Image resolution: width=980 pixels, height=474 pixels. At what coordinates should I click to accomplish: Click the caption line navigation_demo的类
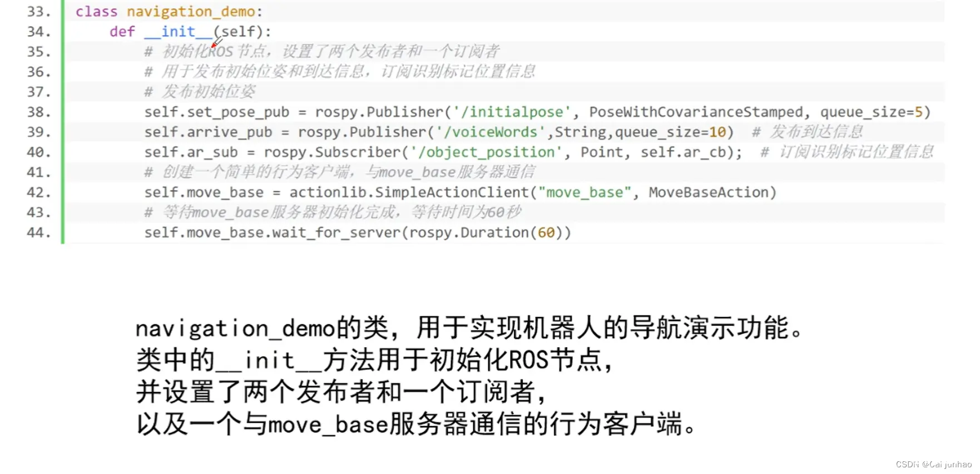click(469, 328)
